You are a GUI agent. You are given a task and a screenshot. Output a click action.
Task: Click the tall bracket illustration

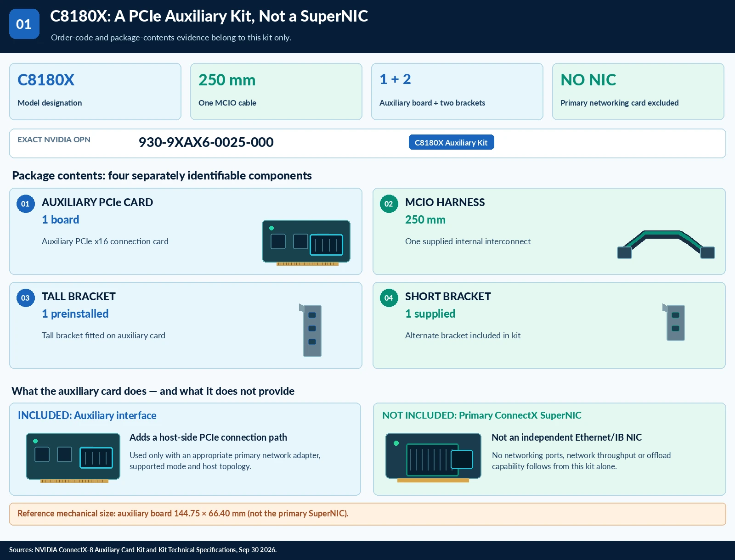click(x=311, y=330)
